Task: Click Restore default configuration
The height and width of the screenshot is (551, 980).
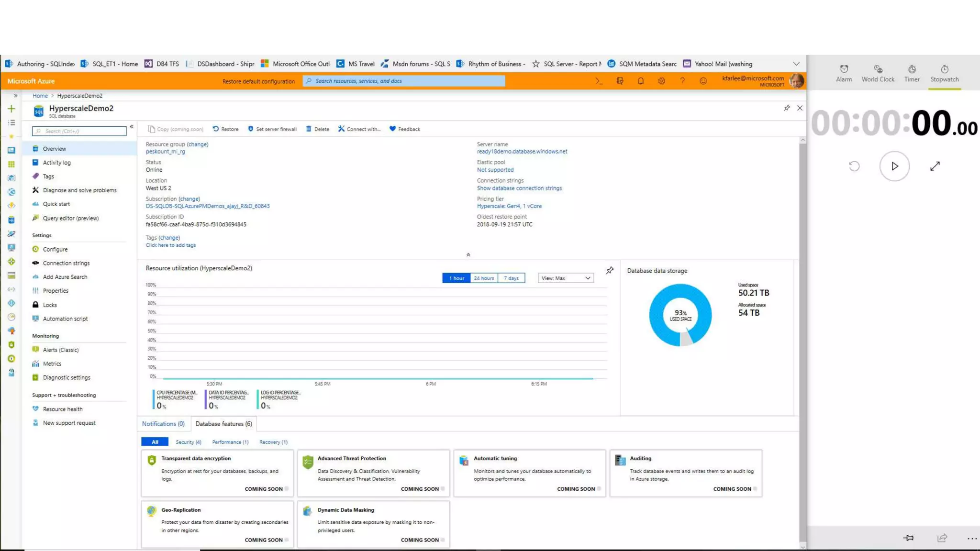Action: click(258, 81)
